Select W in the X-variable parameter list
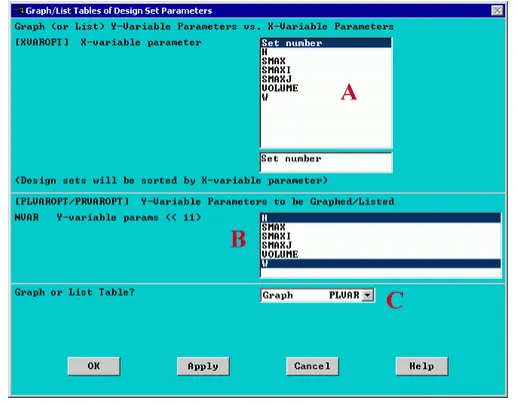The image size is (517, 404). [x=326, y=97]
